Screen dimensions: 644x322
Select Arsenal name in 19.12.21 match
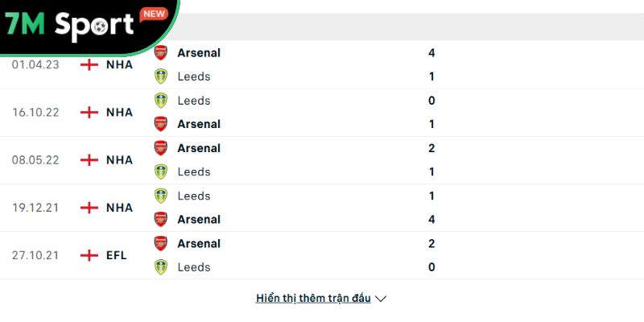point(199,219)
